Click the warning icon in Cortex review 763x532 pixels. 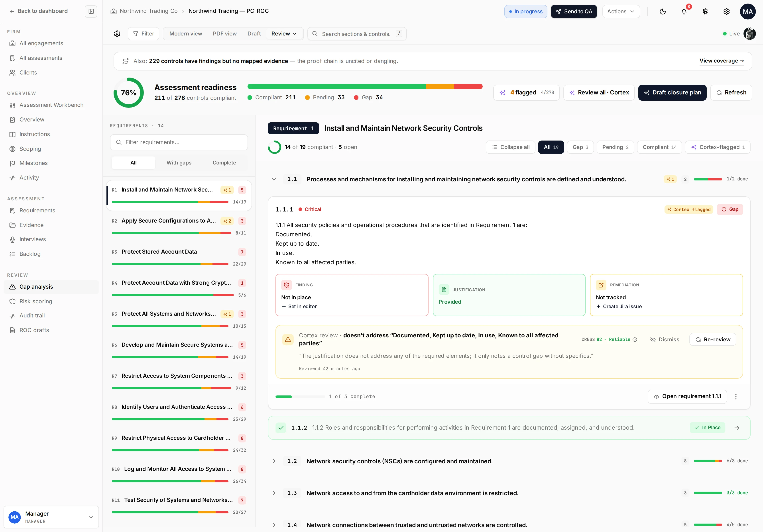pyautogui.click(x=288, y=339)
